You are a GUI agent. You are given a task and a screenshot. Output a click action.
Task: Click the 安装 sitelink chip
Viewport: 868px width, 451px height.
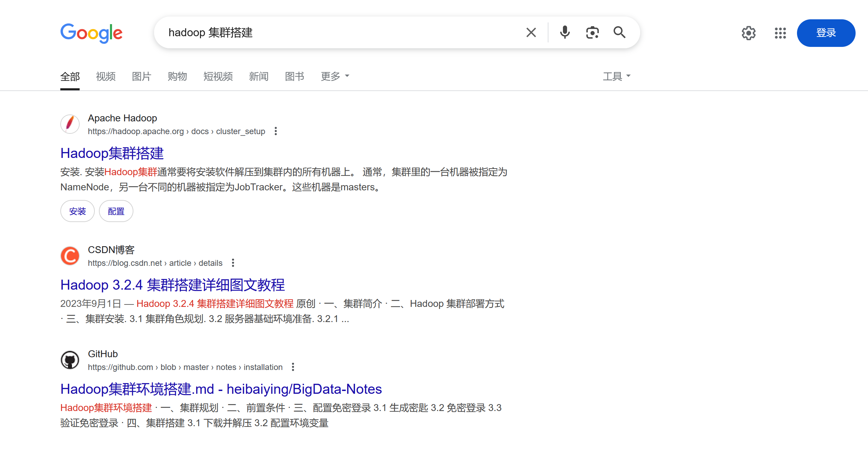point(78,211)
